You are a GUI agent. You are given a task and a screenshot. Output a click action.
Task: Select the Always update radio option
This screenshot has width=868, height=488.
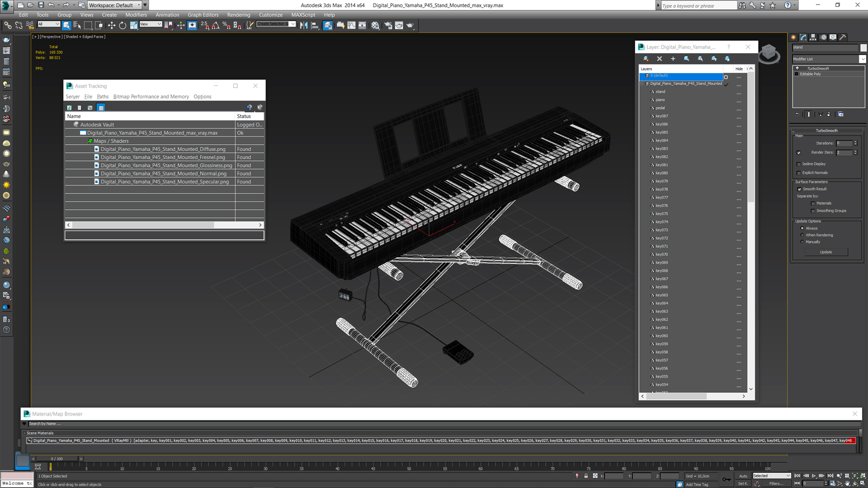pyautogui.click(x=802, y=228)
